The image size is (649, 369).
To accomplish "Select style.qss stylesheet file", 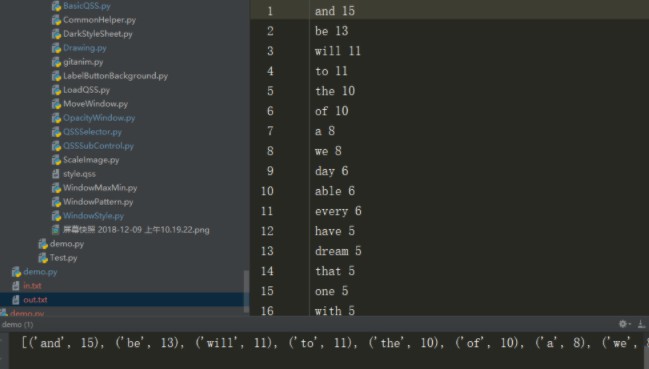I will [x=79, y=174].
